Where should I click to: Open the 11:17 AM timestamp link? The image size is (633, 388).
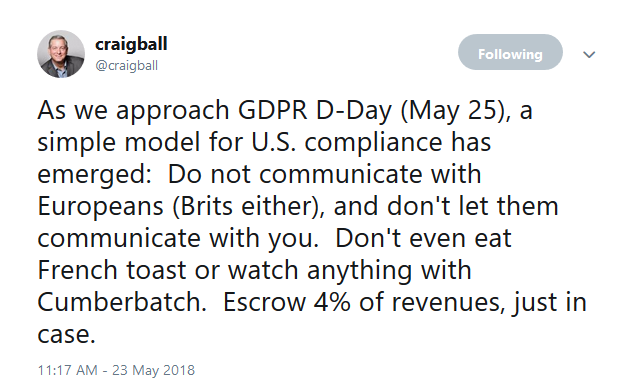tap(67, 370)
